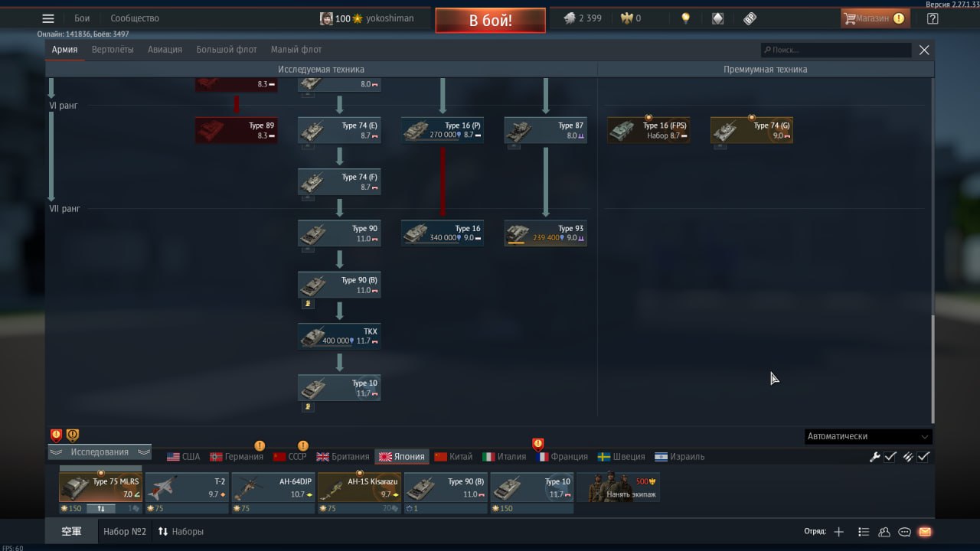Switch to the Большой флот tab

point(227,50)
